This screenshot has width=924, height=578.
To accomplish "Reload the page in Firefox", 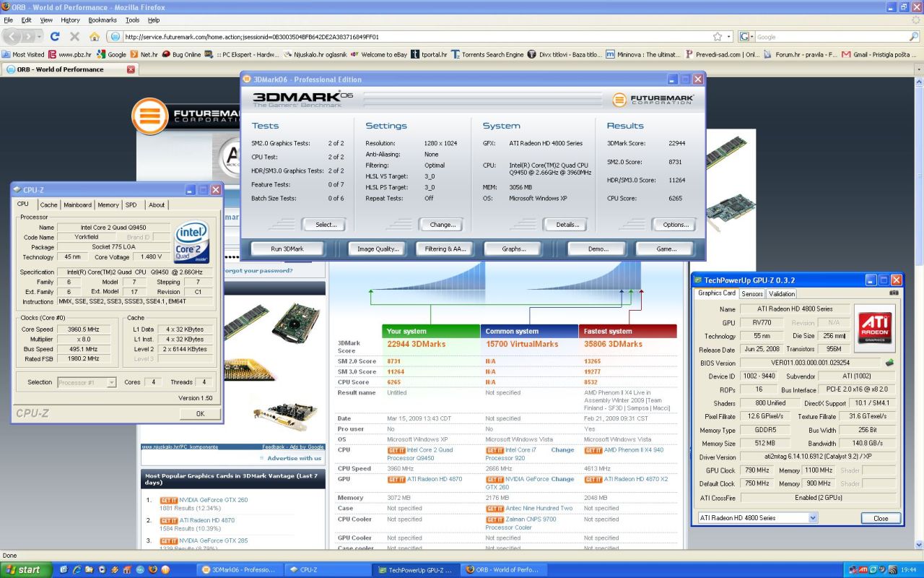I will click(x=56, y=36).
